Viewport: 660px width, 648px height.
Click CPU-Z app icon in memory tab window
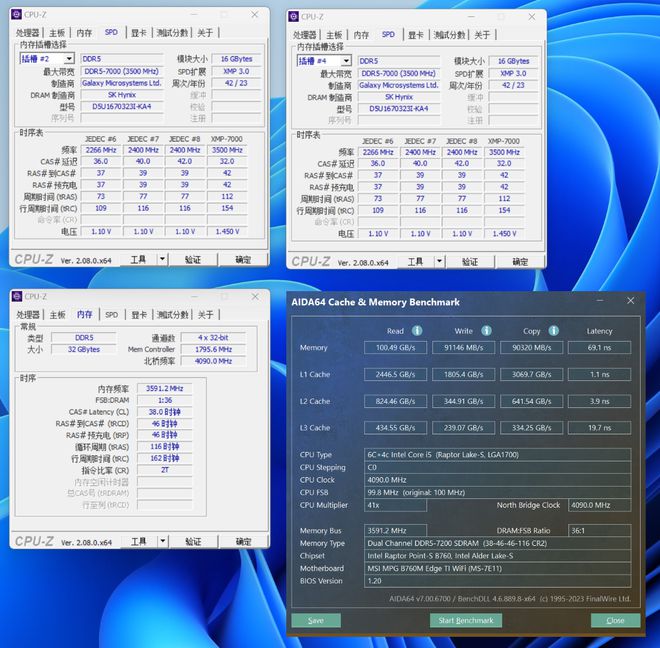coord(17,296)
